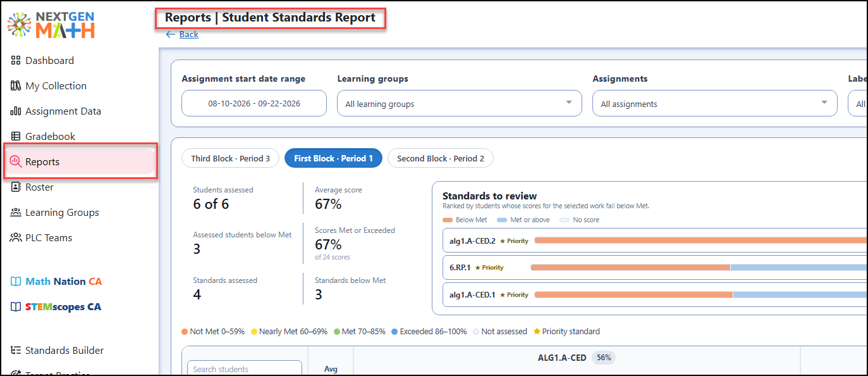
Task: Expand the All learning groups dropdown
Action: 460,103
